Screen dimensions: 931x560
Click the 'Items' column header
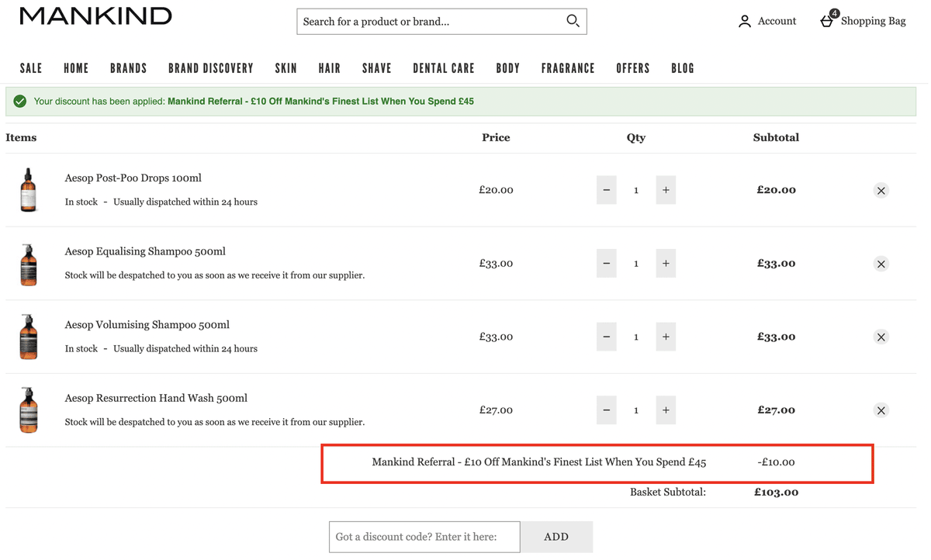click(21, 137)
